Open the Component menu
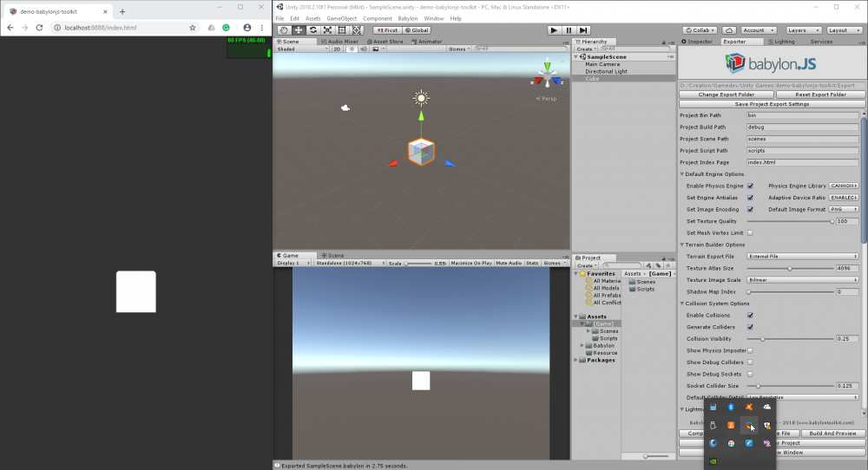 377,18
